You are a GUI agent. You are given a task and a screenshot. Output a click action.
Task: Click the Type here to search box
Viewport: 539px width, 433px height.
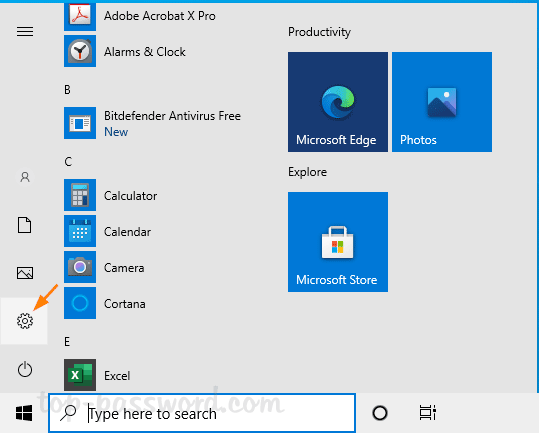[x=202, y=413]
